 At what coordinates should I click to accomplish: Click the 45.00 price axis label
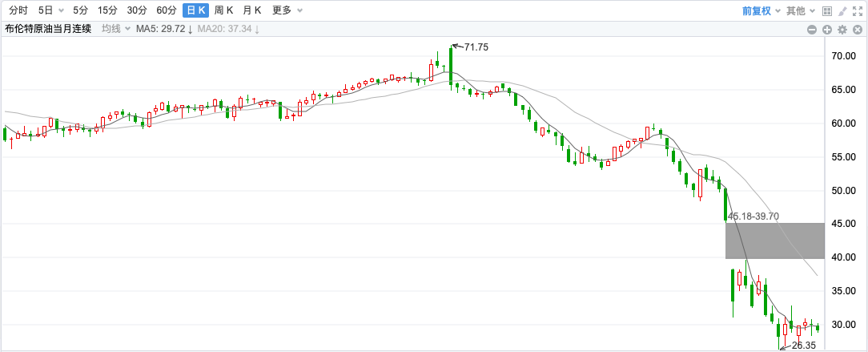844,224
